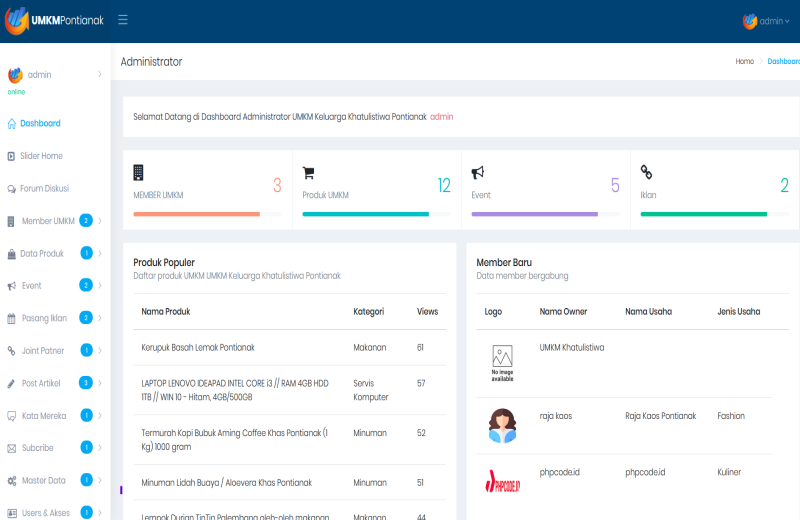The image size is (800, 520).
Task: Click the Member UMKM building icon in sidebar
Action: click(11, 221)
